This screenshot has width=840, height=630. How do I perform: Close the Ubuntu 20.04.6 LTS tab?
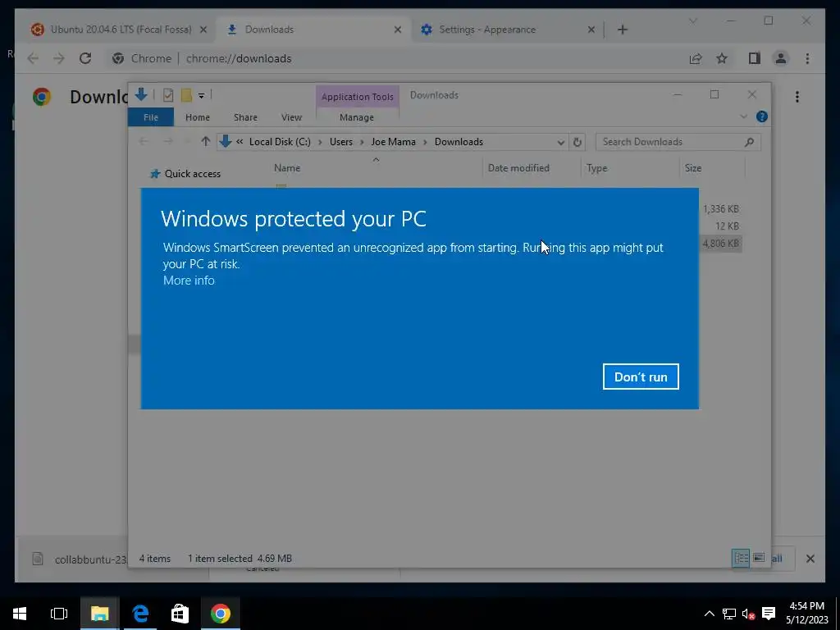tap(203, 30)
